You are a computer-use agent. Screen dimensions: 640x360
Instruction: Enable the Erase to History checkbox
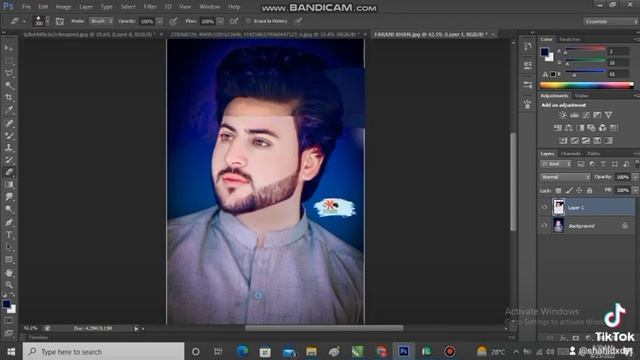coord(248,21)
